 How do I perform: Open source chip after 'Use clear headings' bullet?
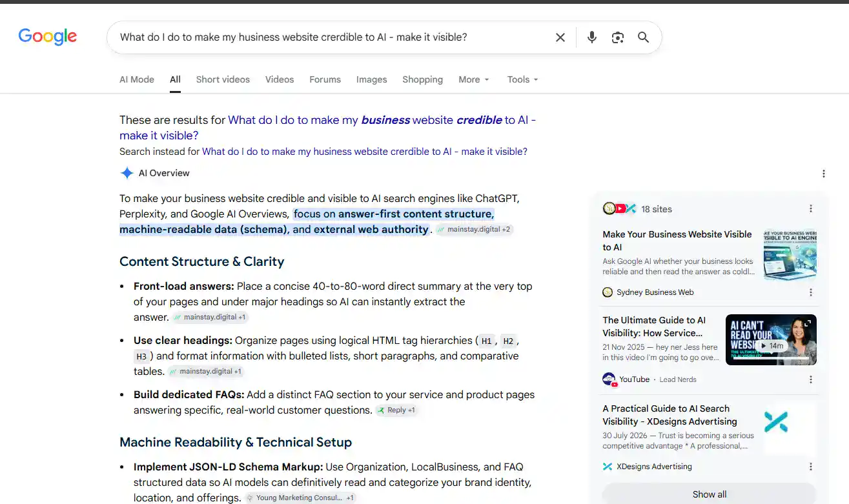click(x=206, y=371)
